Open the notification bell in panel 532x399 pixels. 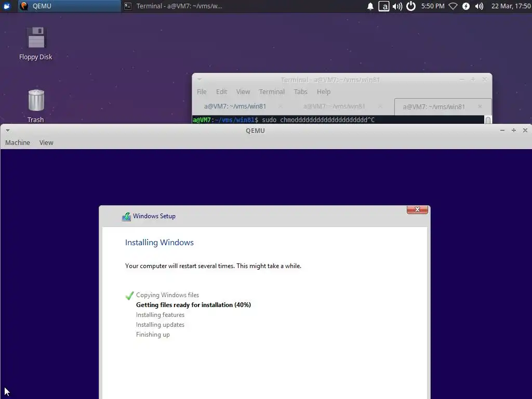370,6
